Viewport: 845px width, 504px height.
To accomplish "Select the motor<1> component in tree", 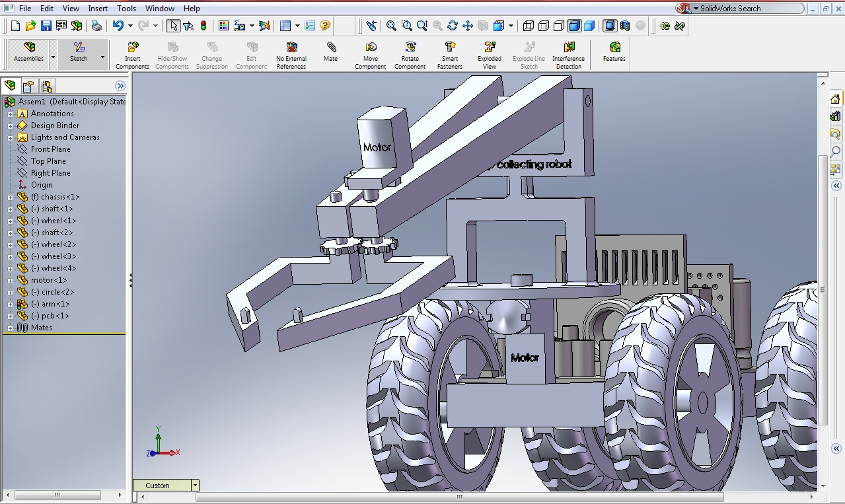I will [x=50, y=280].
